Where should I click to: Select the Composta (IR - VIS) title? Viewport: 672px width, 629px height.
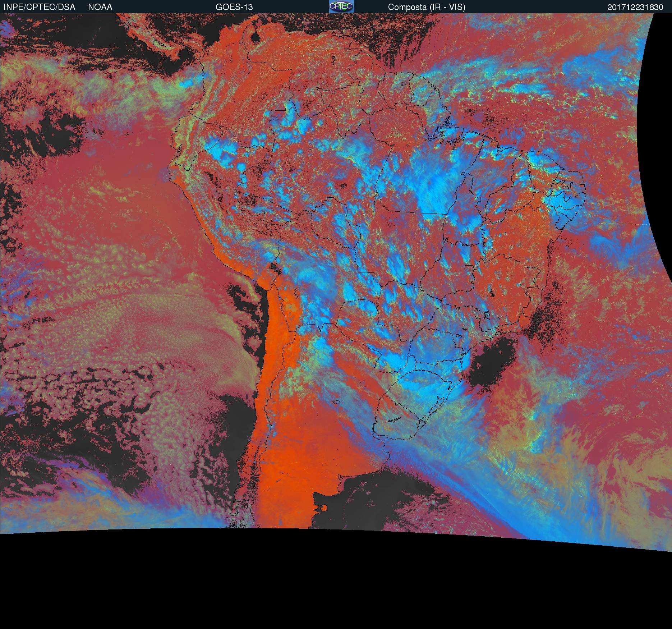[x=427, y=7]
